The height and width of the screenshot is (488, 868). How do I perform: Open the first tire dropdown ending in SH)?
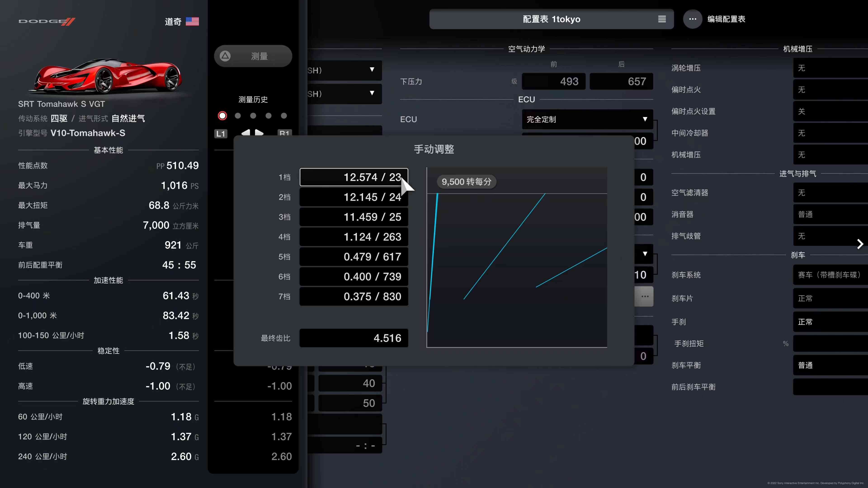point(345,70)
